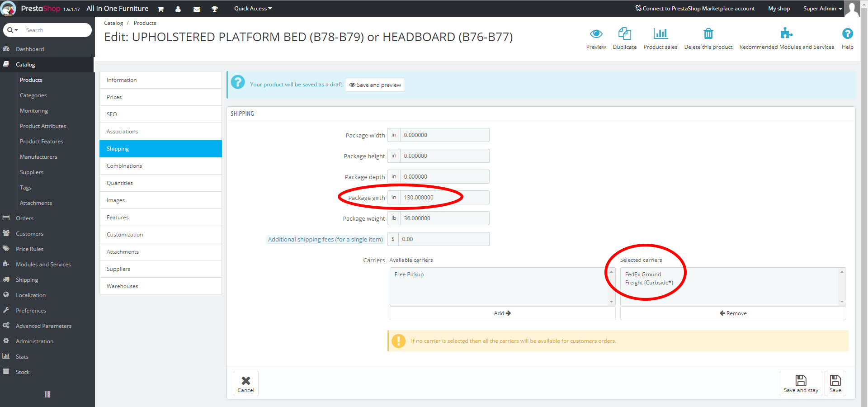
Task: Click the Package weight field
Action: click(444, 218)
